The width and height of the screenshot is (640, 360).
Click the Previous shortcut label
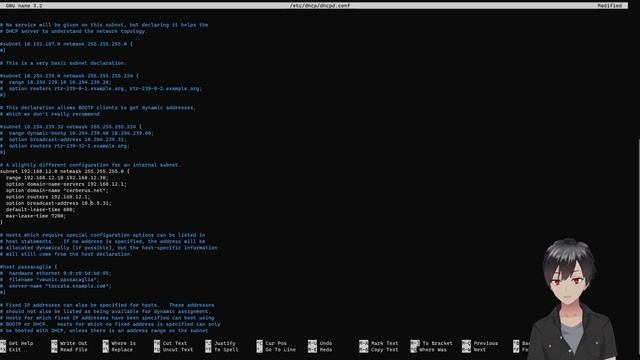pos(486,343)
